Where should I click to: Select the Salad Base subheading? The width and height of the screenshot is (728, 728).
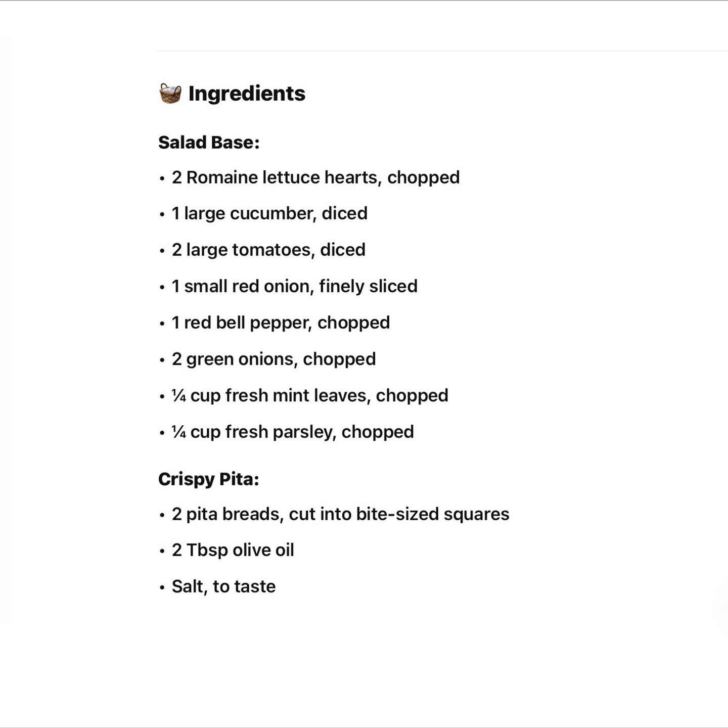click(x=209, y=143)
